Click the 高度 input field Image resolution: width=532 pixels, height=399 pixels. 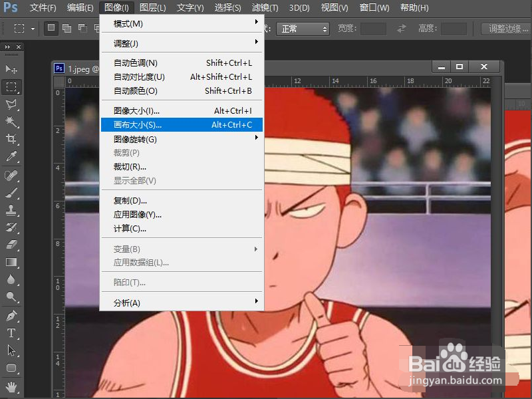click(454, 29)
